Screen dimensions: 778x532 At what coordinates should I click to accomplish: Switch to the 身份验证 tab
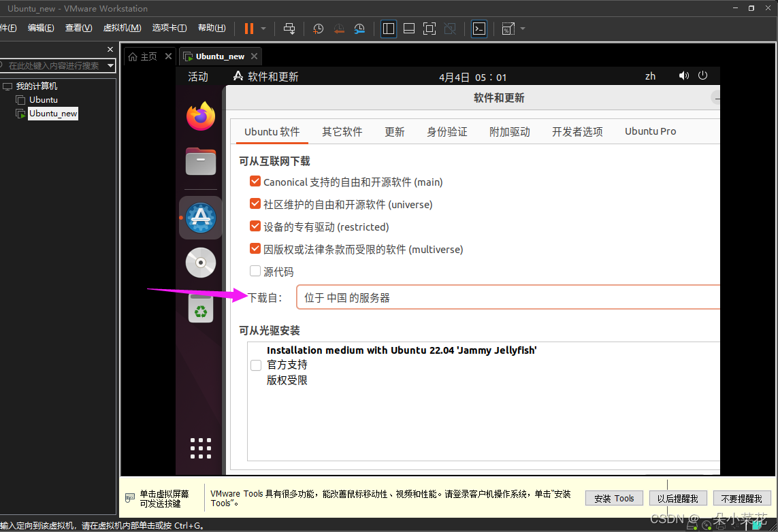pyautogui.click(x=447, y=132)
